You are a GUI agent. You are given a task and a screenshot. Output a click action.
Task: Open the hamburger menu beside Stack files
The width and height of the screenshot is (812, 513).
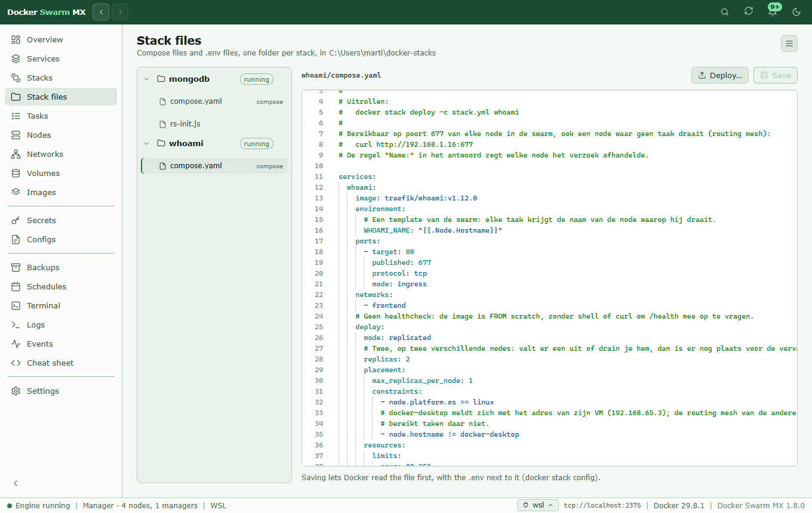coord(789,44)
